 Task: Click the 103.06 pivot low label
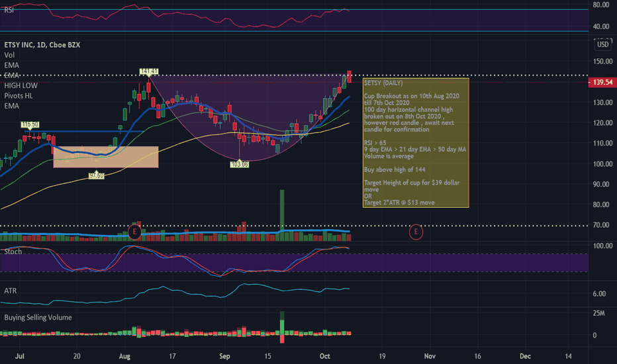coord(239,164)
